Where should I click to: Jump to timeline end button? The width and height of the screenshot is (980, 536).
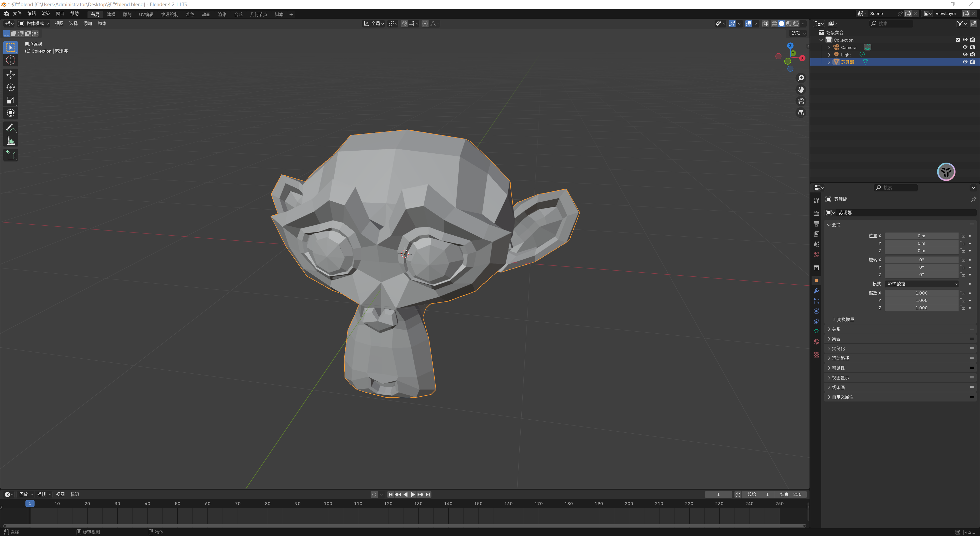(428, 495)
